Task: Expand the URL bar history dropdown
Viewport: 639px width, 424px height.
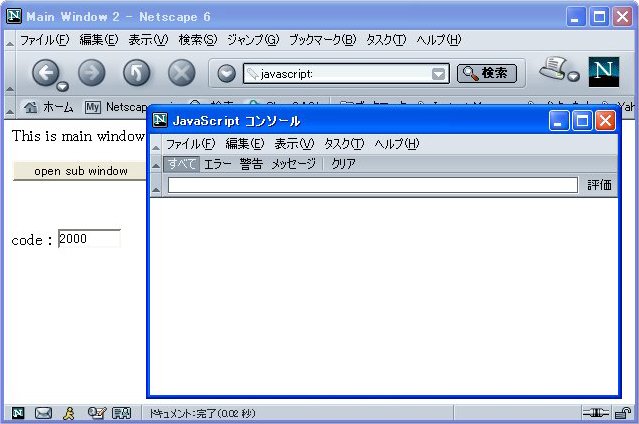Action: pos(438,74)
